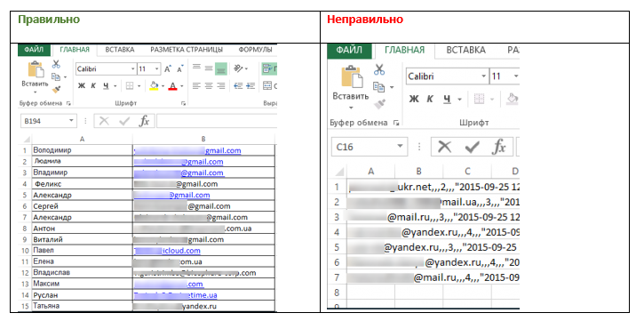This screenshot has height=321, width=644.
Task: Select middle vertical align in Правильно window
Action: click(209, 68)
